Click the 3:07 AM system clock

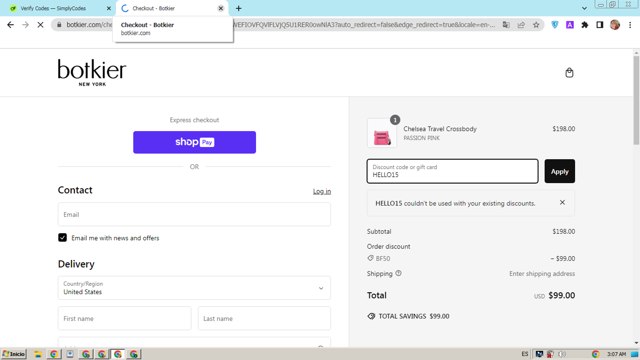[x=616, y=354]
